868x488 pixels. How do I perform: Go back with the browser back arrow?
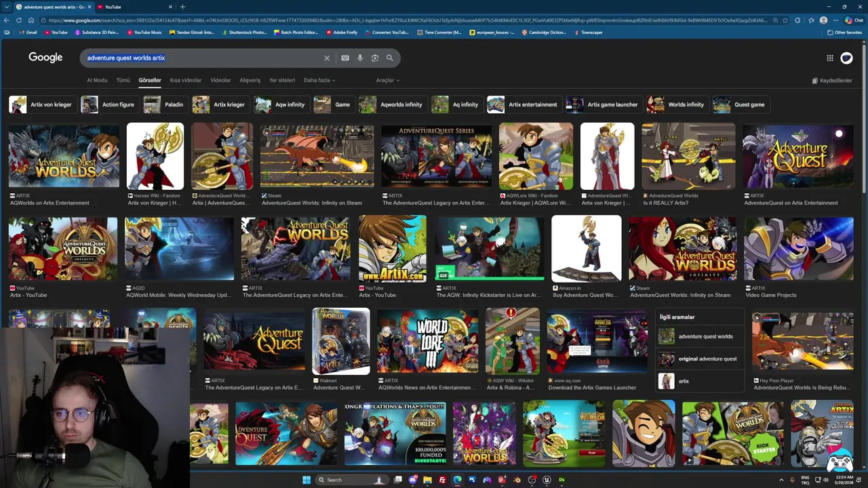[7, 20]
